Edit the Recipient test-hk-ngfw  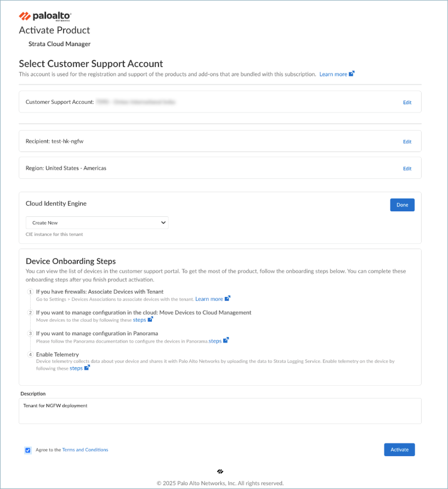pyautogui.click(x=407, y=142)
